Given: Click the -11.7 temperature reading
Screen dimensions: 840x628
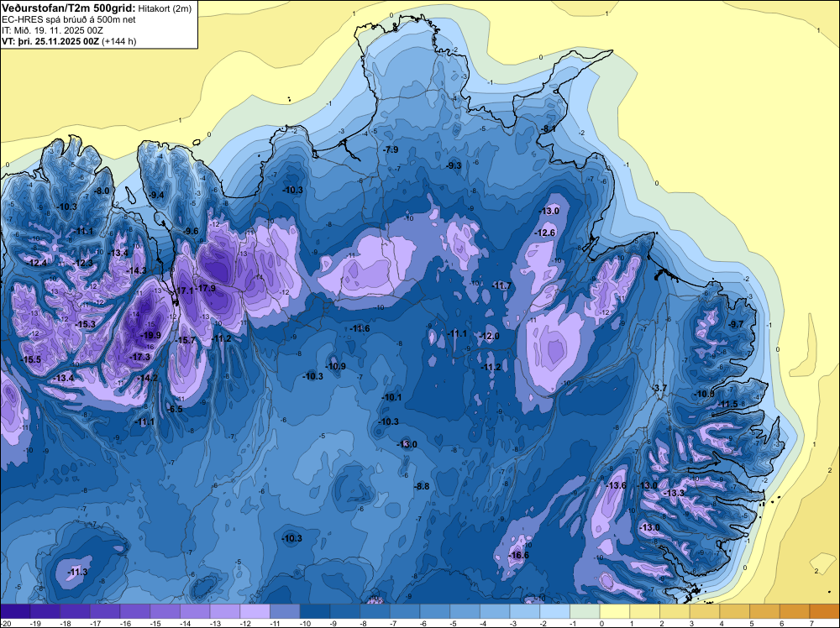Looking at the screenshot, I should 501,286.
